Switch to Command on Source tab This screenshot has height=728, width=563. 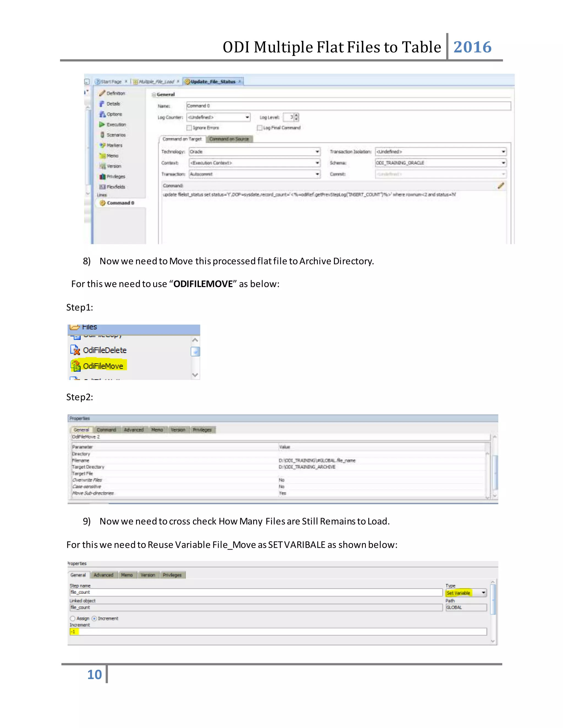(229, 139)
